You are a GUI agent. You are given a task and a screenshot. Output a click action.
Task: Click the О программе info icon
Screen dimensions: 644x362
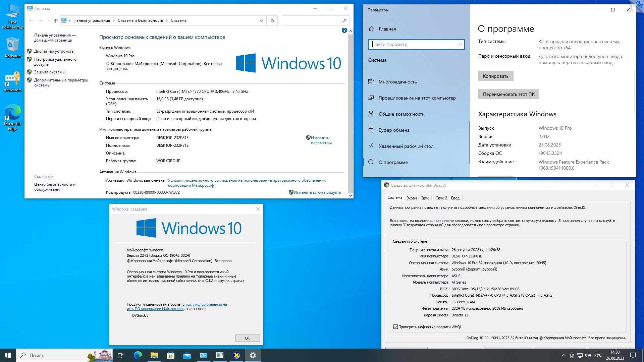coord(371,162)
